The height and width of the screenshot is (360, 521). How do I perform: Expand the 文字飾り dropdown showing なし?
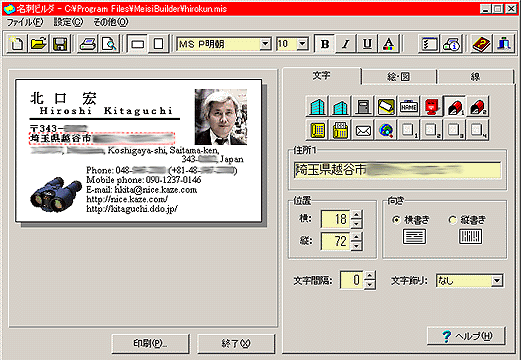click(x=497, y=281)
